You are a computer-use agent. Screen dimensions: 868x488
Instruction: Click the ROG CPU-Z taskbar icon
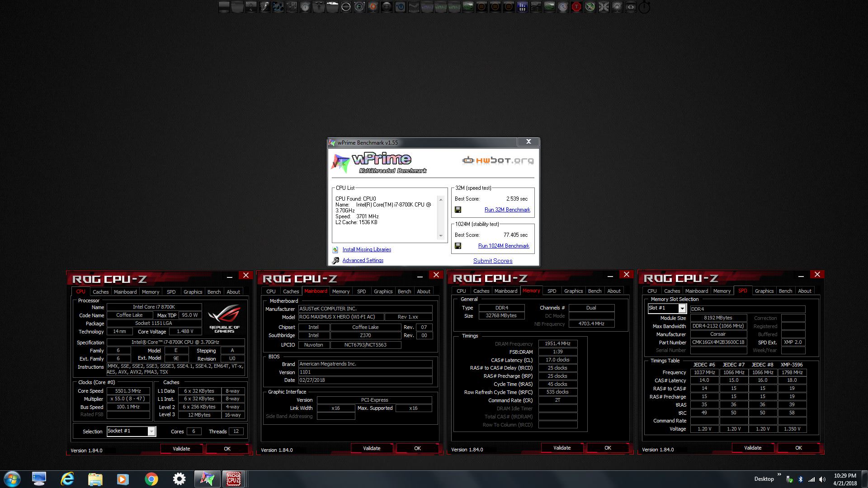pos(233,479)
